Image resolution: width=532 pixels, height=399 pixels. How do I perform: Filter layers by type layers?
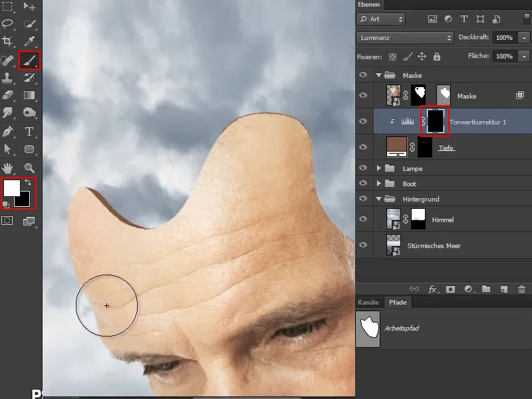coord(464,19)
